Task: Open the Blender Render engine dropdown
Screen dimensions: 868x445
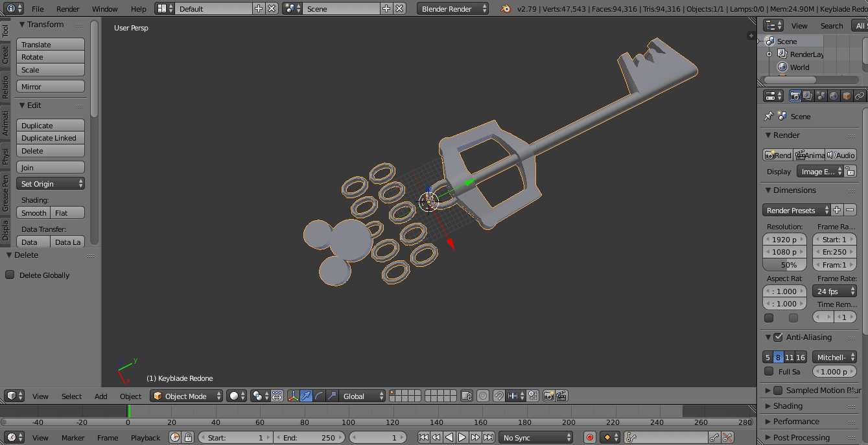Action: [452, 8]
